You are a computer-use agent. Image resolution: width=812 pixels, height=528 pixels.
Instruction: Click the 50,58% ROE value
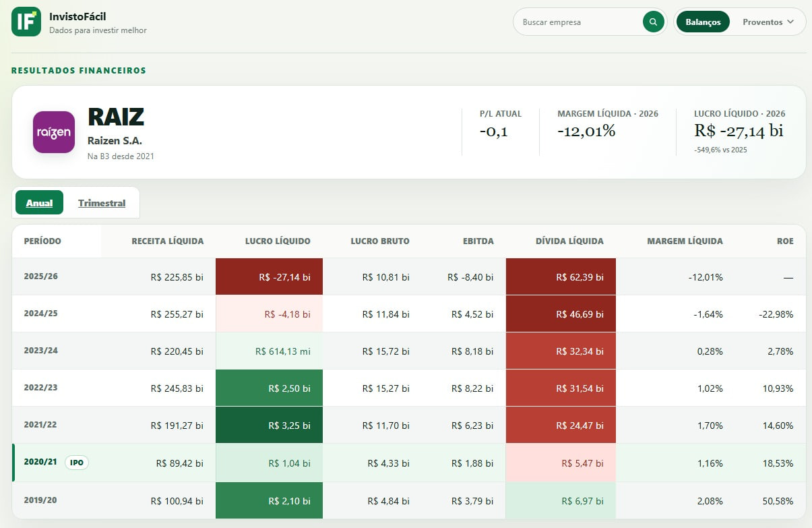777,500
